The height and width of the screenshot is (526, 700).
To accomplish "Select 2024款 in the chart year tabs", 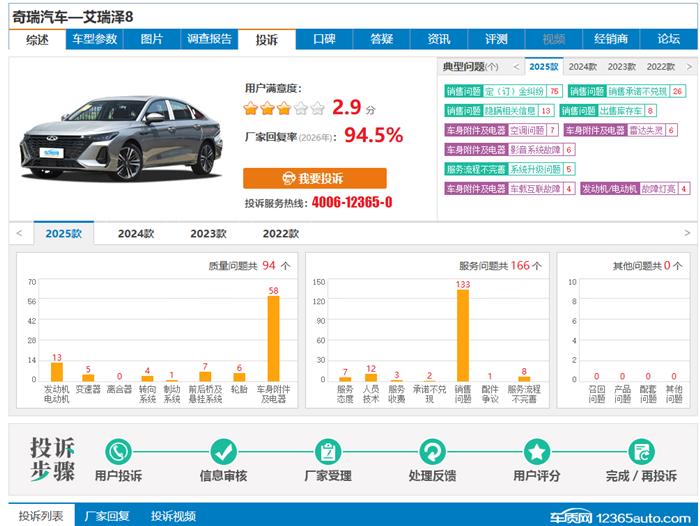I will 136,233.
